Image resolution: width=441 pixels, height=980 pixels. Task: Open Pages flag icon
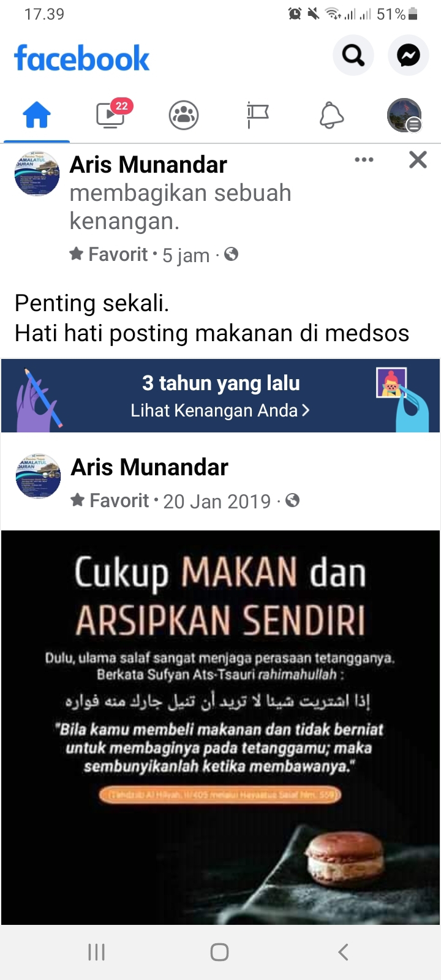(257, 115)
